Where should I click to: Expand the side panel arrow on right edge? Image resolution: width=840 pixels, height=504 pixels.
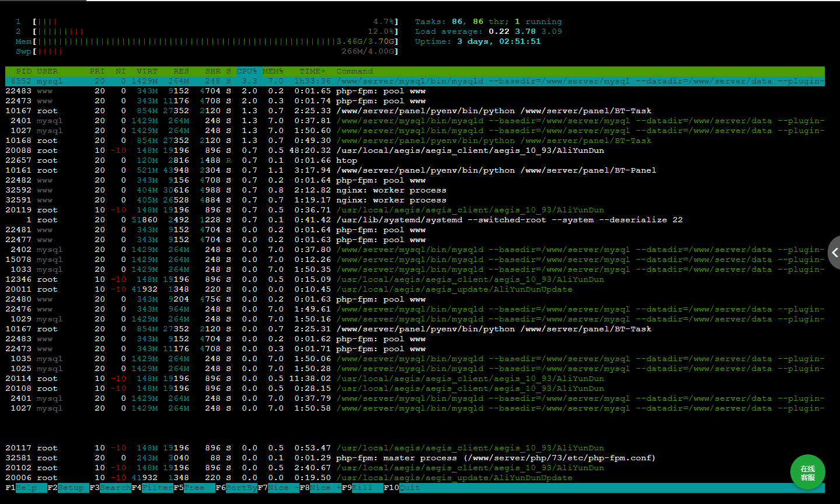835,253
